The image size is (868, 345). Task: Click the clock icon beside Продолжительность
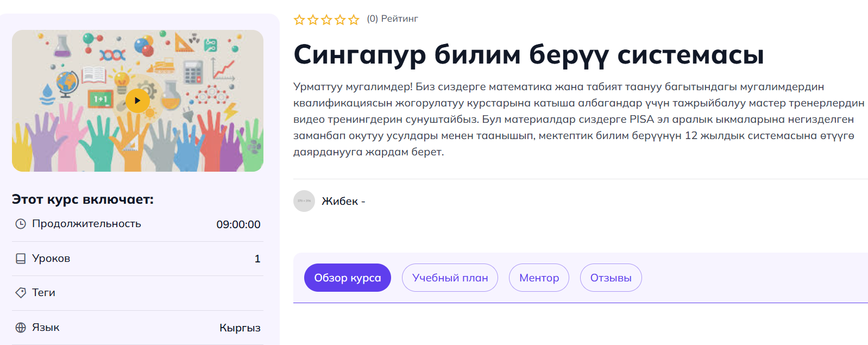pos(21,224)
